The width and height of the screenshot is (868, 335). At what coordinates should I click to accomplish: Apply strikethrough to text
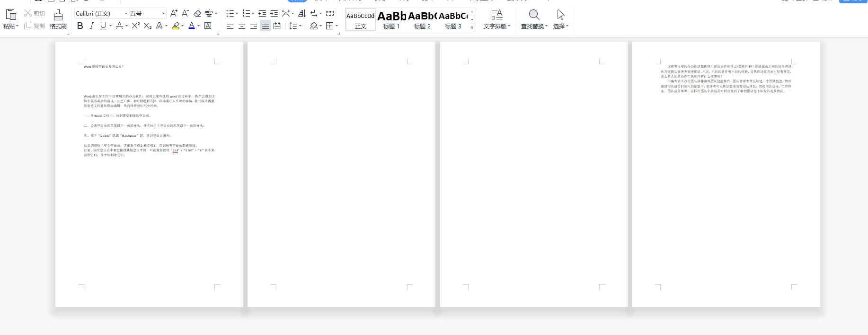coord(120,26)
